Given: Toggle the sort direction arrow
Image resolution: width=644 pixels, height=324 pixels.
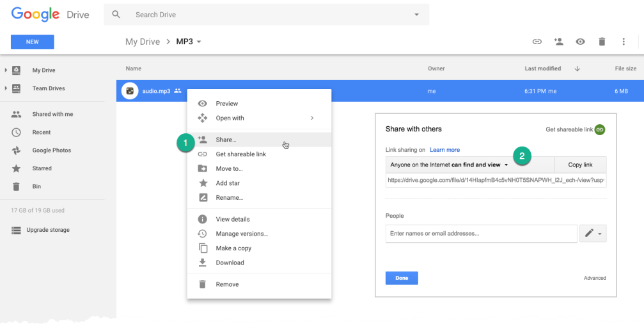Looking at the screenshot, I should (577, 69).
